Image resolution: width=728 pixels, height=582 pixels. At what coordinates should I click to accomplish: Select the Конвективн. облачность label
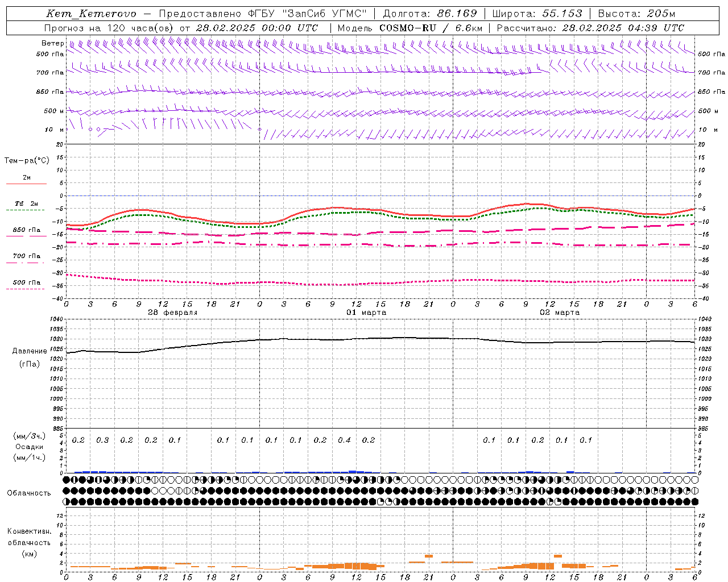29,537
